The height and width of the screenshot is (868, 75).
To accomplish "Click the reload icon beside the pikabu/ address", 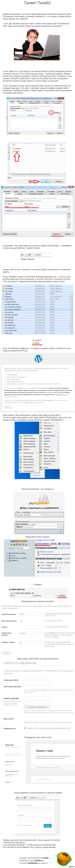I will tap(29, 255).
